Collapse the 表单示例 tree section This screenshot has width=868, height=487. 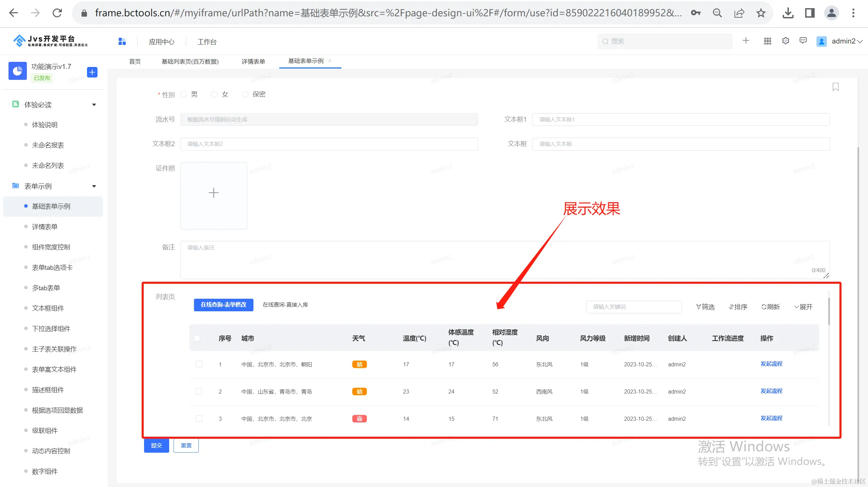[x=94, y=186]
